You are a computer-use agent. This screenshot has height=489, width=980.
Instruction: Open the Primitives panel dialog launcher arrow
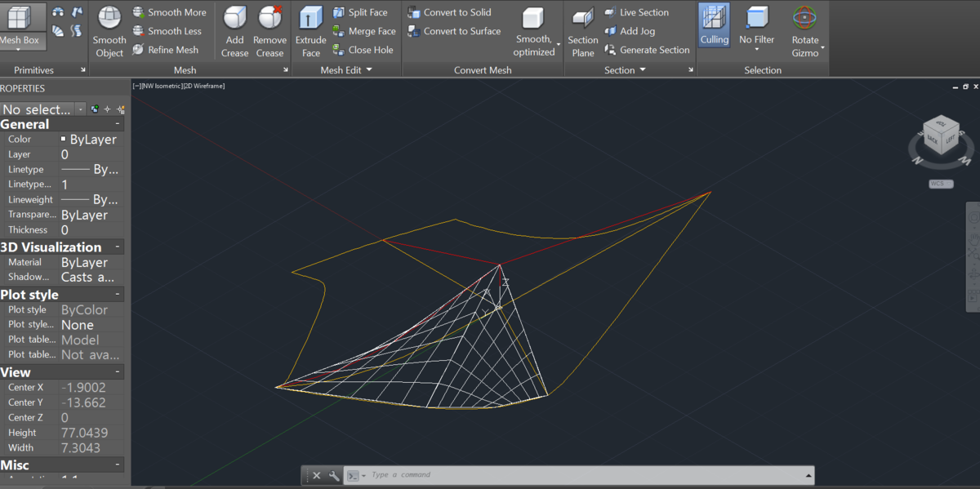(x=82, y=70)
